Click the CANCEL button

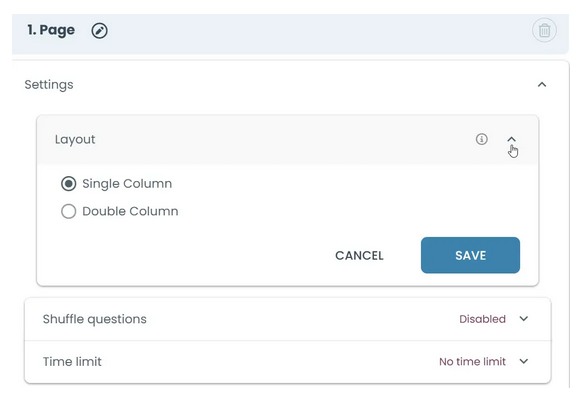coord(359,256)
